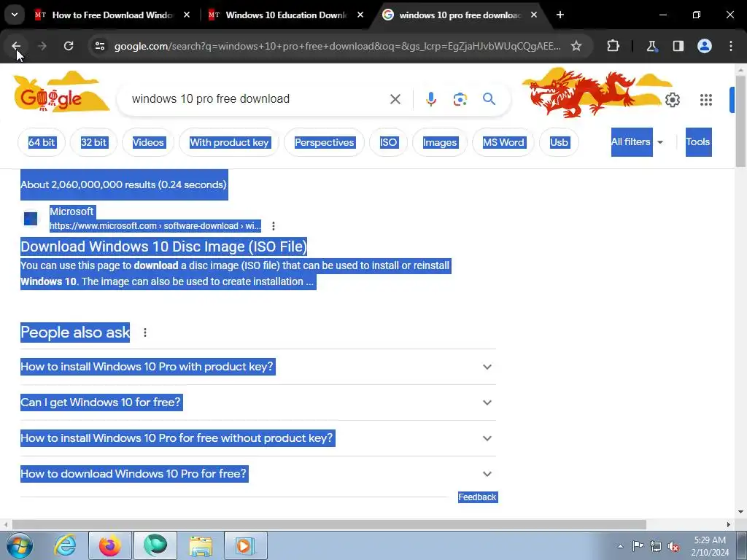Image resolution: width=747 pixels, height=560 pixels.
Task: Select the 'MS Word' filter chip
Action: pyautogui.click(x=503, y=142)
